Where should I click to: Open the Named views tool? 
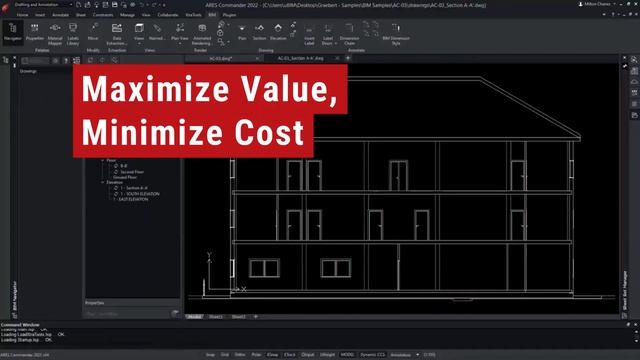click(157, 32)
